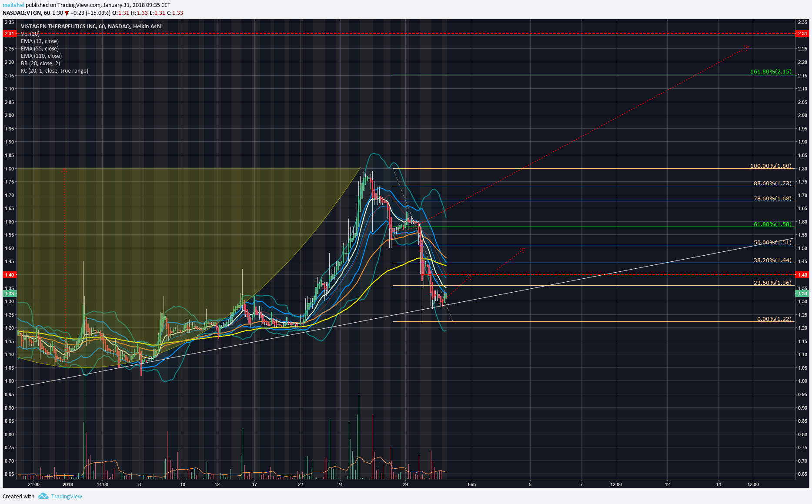
Task: Click the 21:00 label on time axis
Action: 33,484
